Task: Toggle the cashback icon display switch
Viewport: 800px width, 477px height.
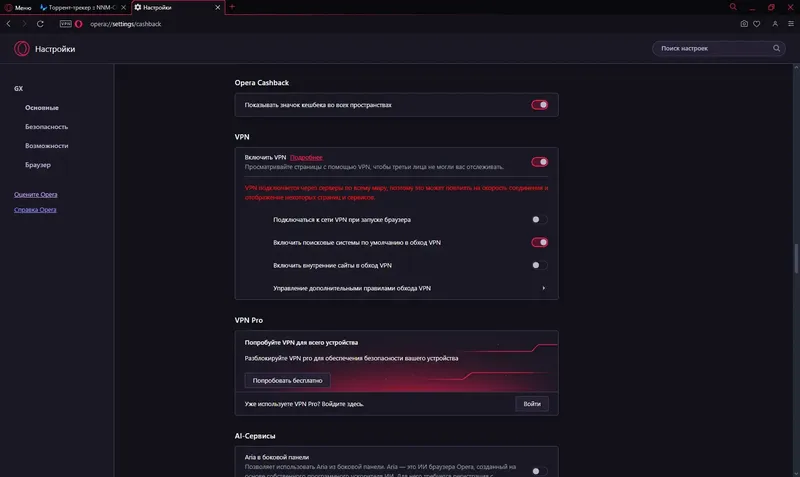Action: click(x=539, y=104)
